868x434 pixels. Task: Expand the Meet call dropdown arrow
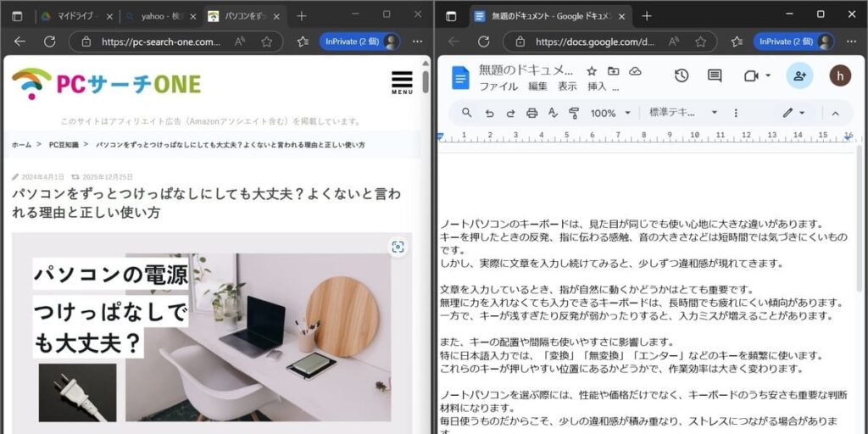(x=768, y=75)
